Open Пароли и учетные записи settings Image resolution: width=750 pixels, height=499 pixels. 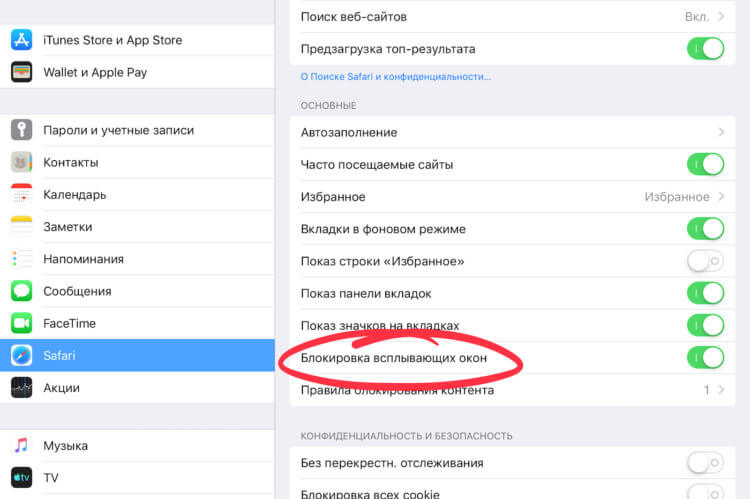tap(137, 130)
